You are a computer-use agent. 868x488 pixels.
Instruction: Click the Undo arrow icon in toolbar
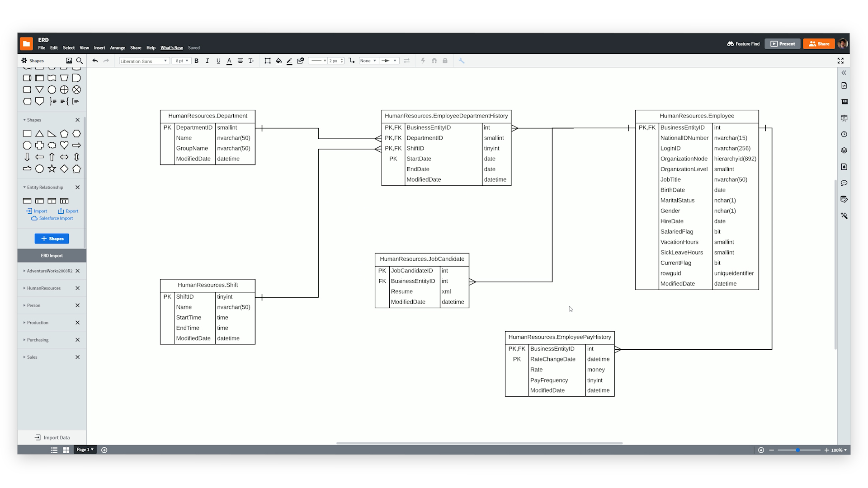(95, 60)
